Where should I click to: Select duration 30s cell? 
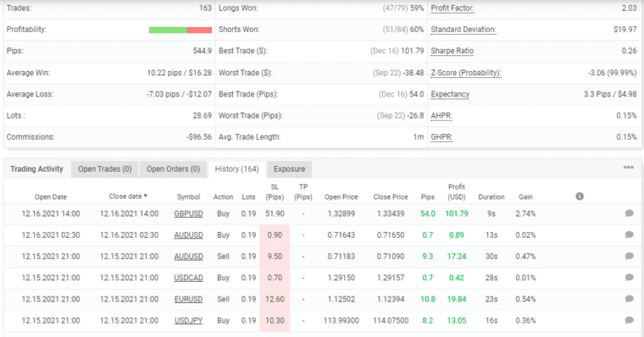click(x=491, y=256)
